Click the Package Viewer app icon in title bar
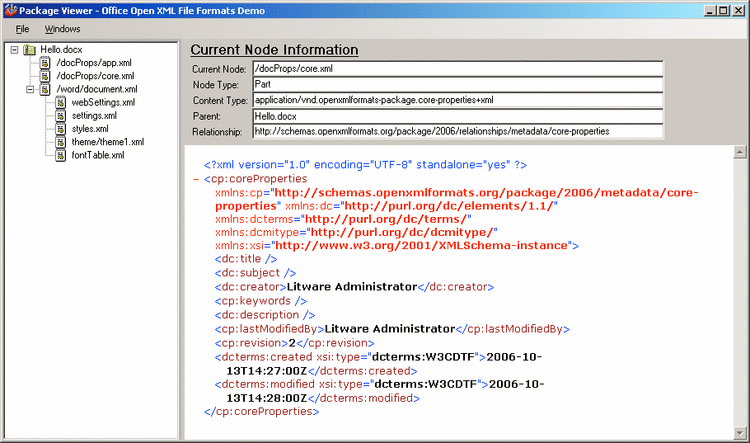 [x=11, y=10]
